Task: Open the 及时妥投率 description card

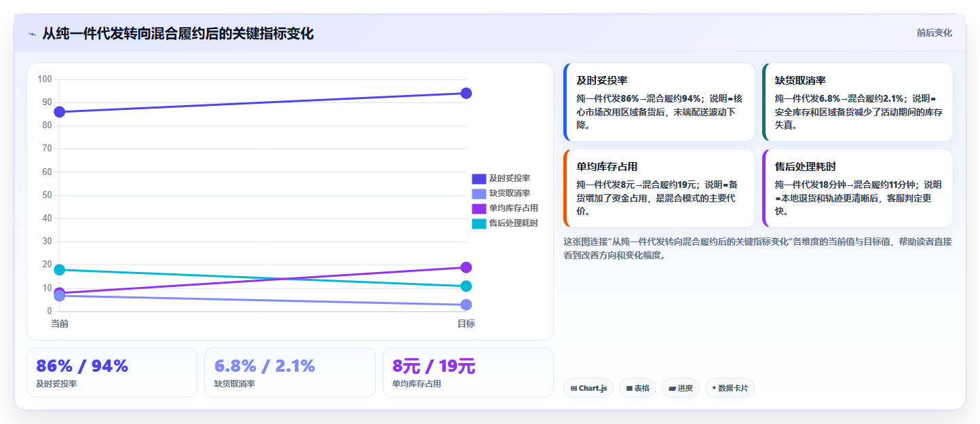Action: [x=659, y=102]
